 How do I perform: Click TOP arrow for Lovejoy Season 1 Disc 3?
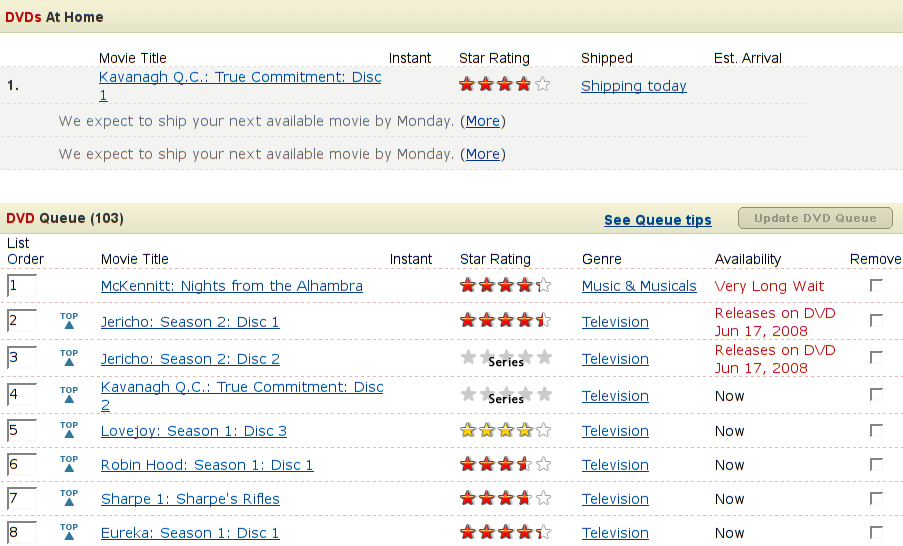click(69, 430)
